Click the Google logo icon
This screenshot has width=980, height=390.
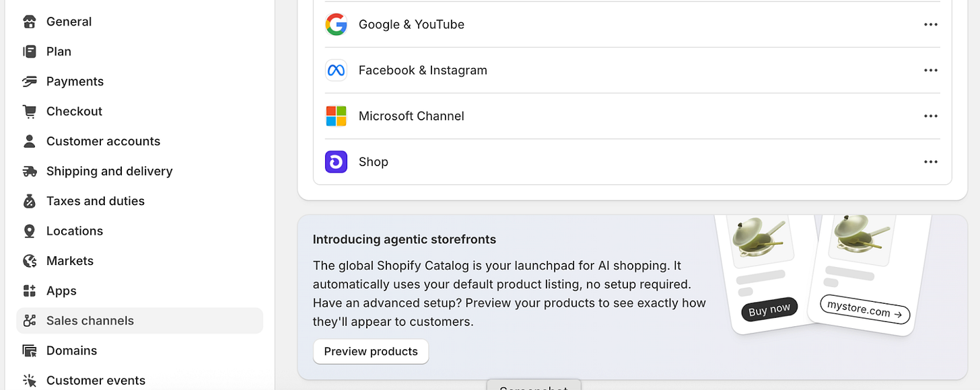[336, 25]
